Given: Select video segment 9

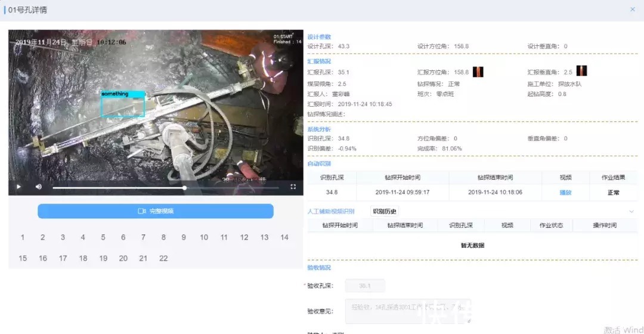Looking at the screenshot, I should tap(184, 237).
